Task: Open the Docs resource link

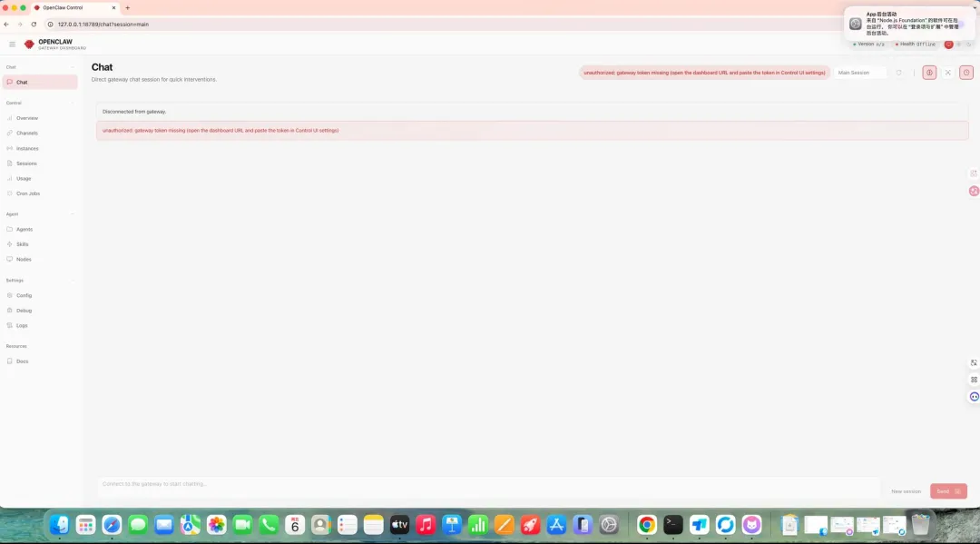Action: [40, 361]
